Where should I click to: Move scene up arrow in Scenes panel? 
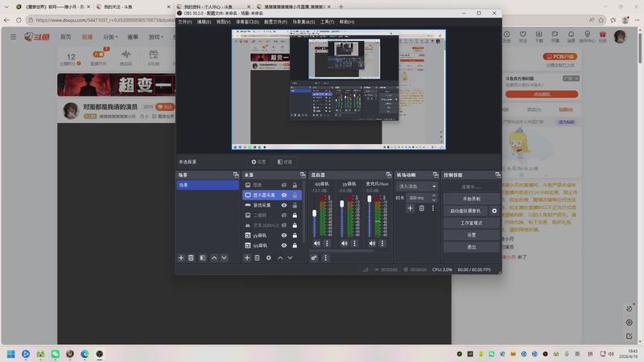point(214,257)
